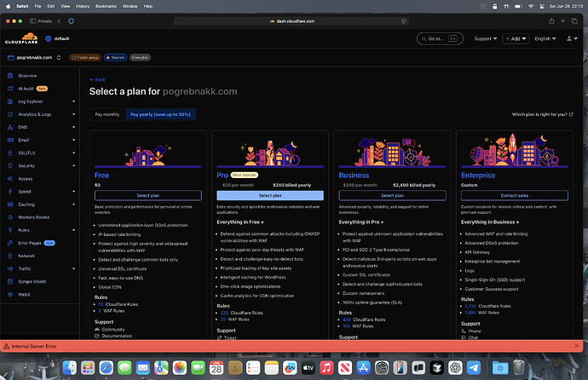Select the default account name
588x380 pixels.
61,38
